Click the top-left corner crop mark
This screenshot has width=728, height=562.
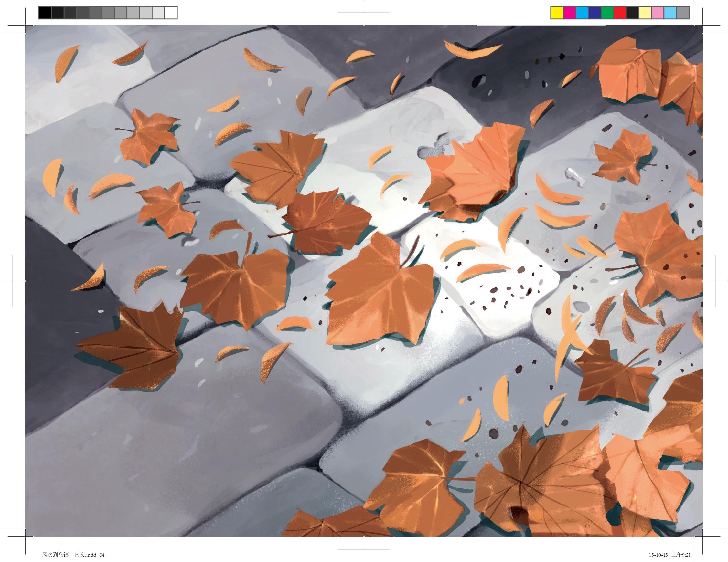click(25, 25)
